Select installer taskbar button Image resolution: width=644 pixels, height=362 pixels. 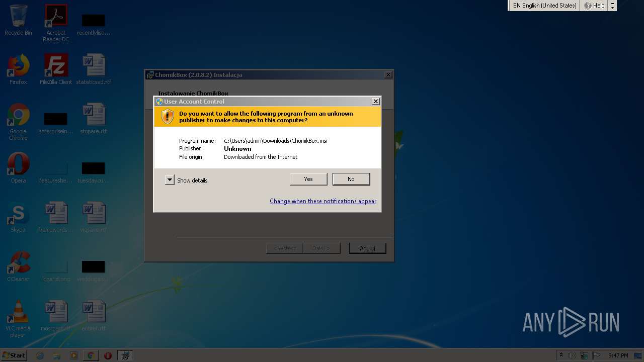point(125,355)
